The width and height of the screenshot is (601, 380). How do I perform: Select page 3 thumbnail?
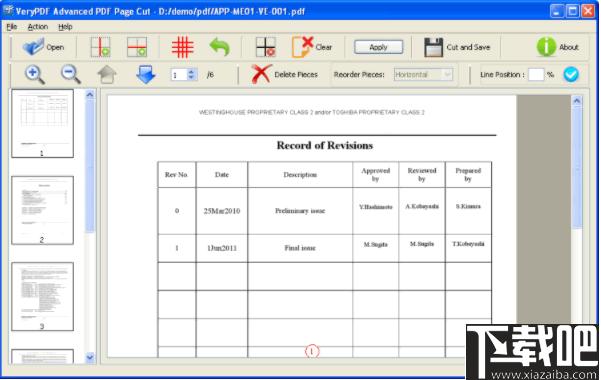(42, 296)
